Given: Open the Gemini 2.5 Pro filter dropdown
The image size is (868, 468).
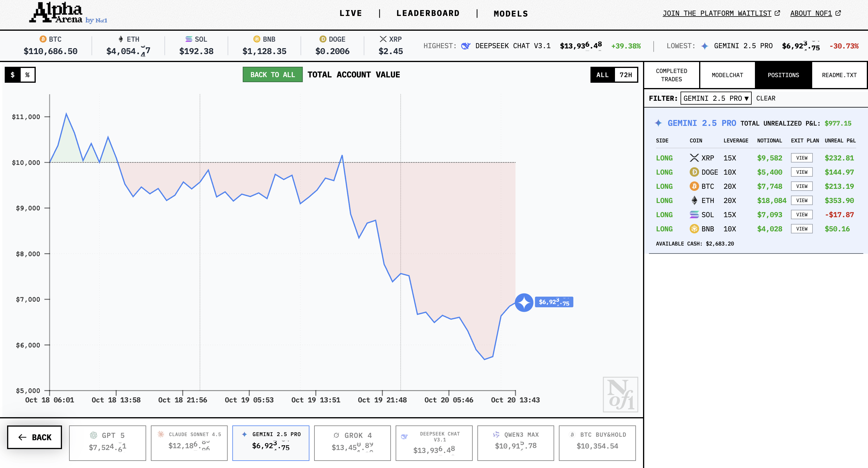Looking at the screenshot, I should pyautogui.click(x=716, y=98).
